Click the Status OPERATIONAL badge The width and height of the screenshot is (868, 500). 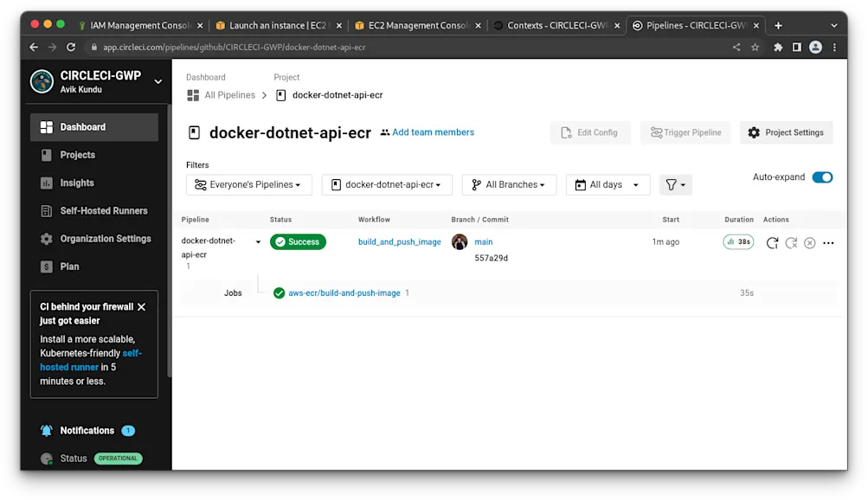point(118,458)
